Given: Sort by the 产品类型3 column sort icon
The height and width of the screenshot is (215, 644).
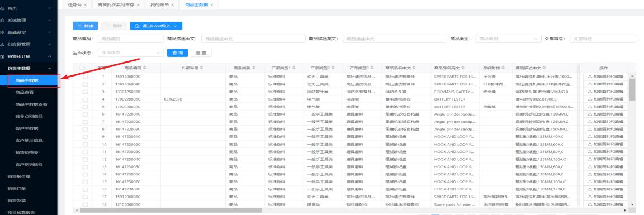Looking at the screenshot, I should point(372,68).
